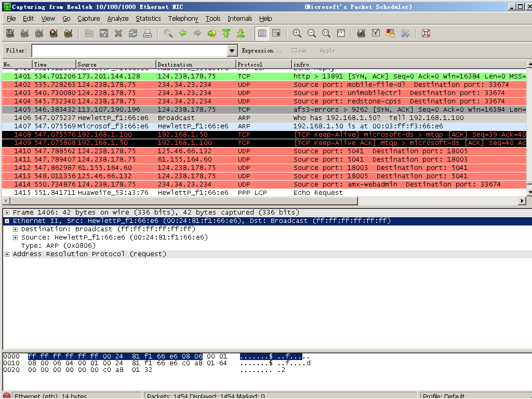Start a new live capture icon
The image size is (532, 399).
coord(39,33)
